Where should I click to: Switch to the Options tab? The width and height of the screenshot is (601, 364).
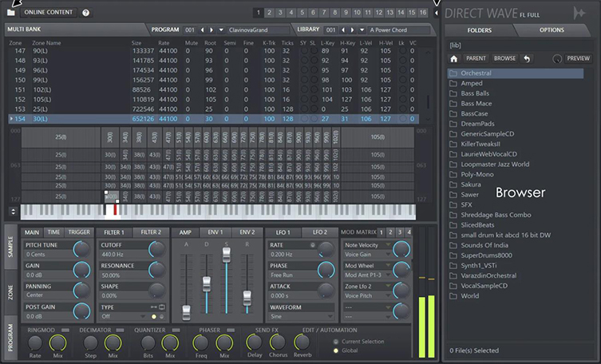(552, 30)
